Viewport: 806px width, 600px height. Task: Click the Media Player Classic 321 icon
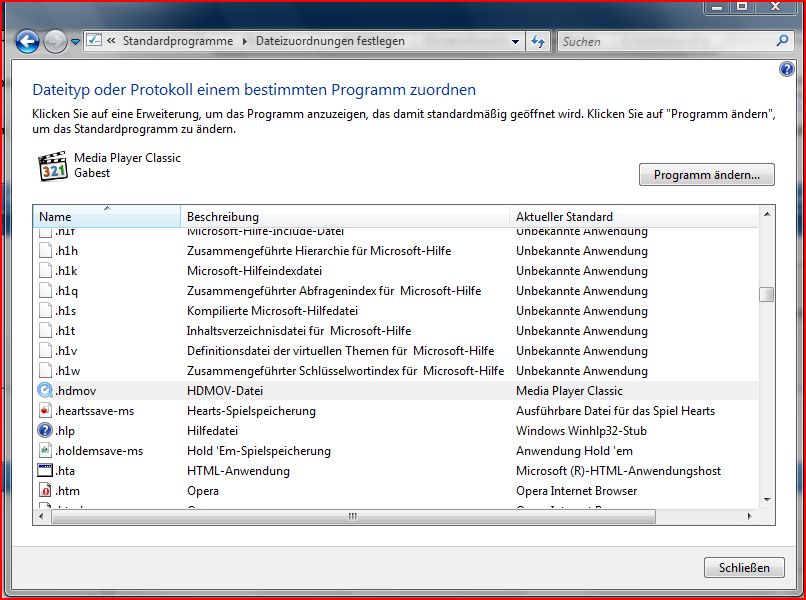coord(52,166)
